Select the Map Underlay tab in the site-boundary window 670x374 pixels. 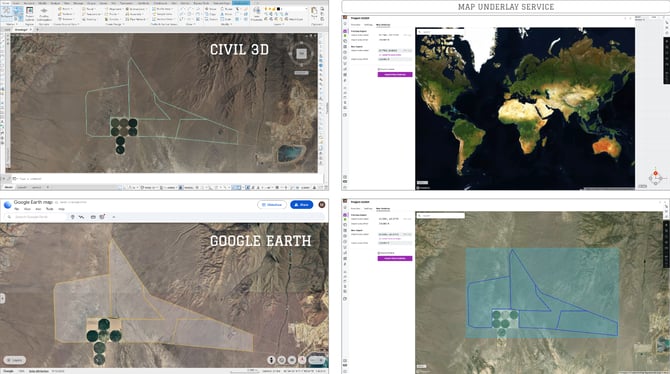(x=383, y=209)
